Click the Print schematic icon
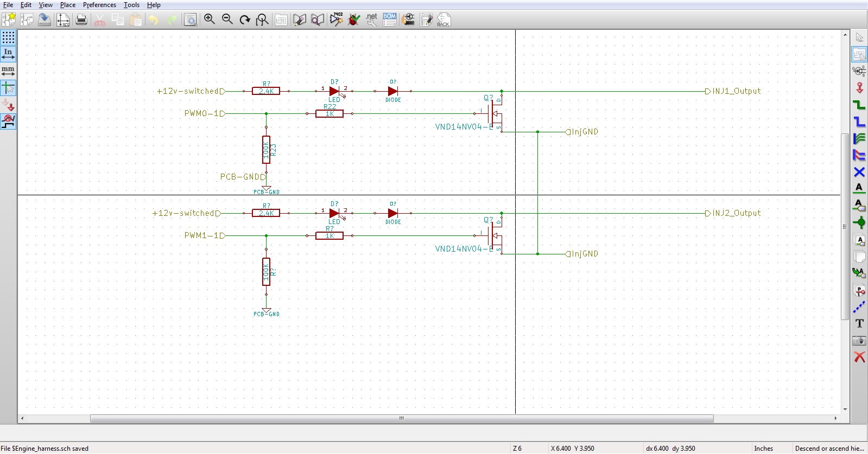The height and width of the screenshot is (454, 868). tap(81, 20)
